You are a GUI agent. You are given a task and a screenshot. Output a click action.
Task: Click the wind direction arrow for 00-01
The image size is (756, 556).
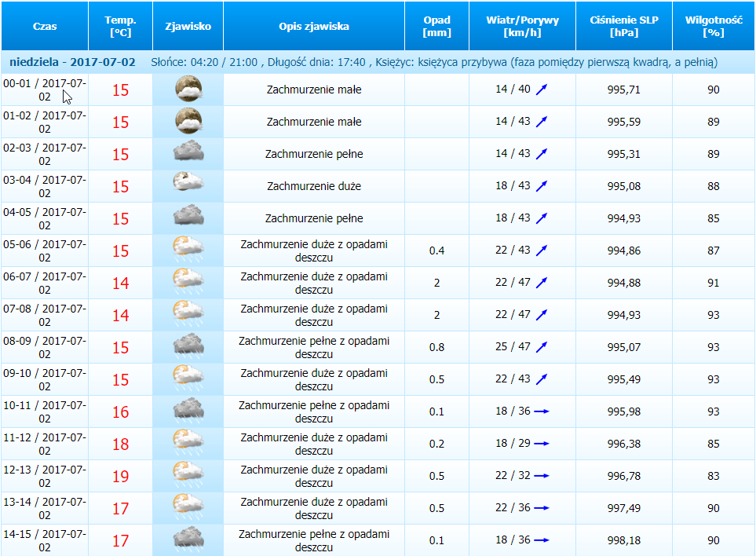[x=541, y=90]
